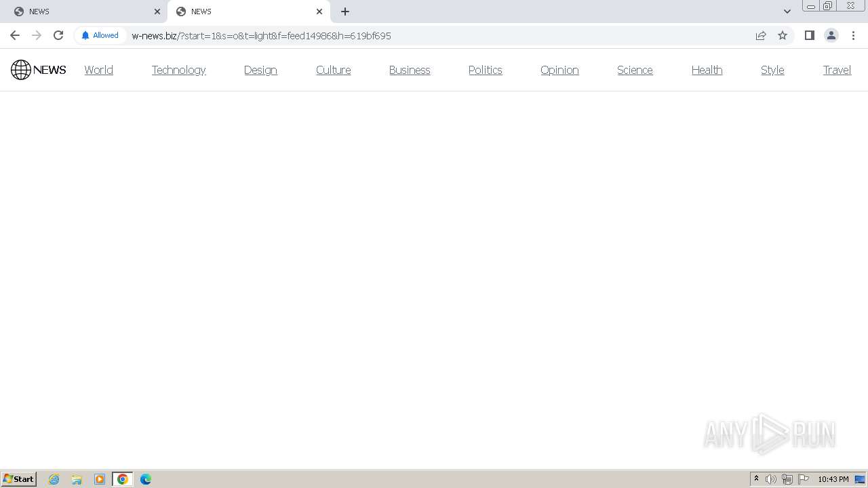Visit the Politics section

click(485, 70)
